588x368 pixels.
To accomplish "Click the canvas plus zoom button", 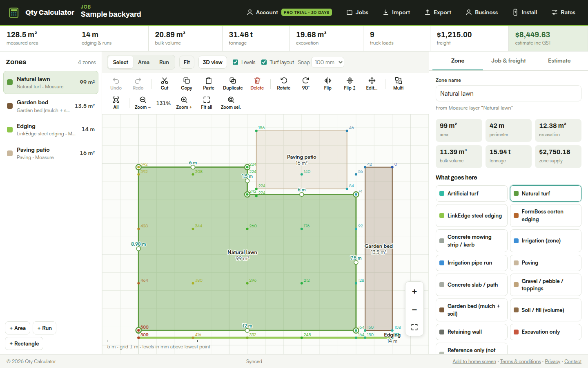I will pyautogui.click(x=414, y=292).
